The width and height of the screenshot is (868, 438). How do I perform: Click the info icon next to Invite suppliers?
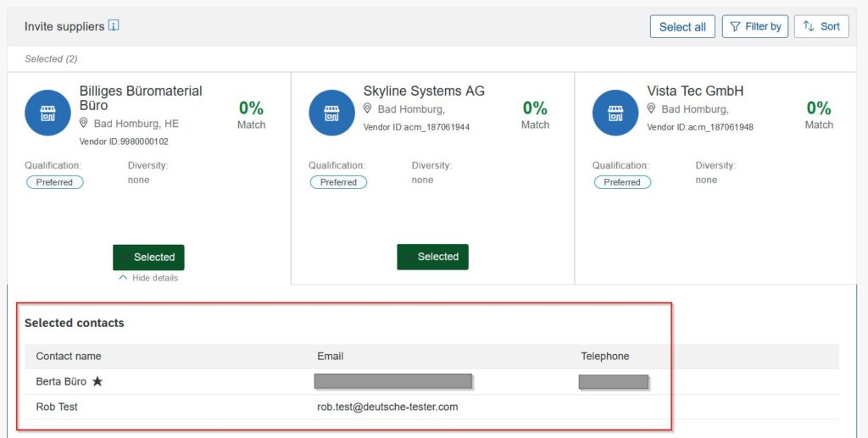point(114,25)
